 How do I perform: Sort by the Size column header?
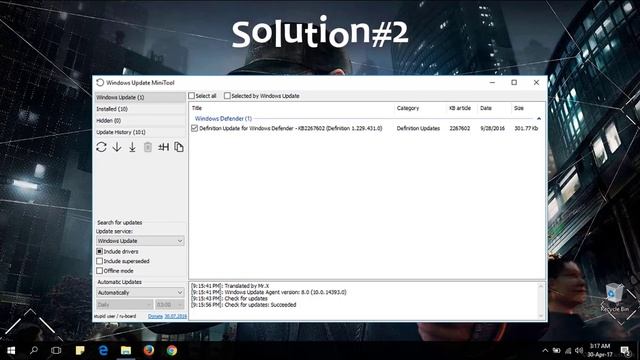coord(527,108)
